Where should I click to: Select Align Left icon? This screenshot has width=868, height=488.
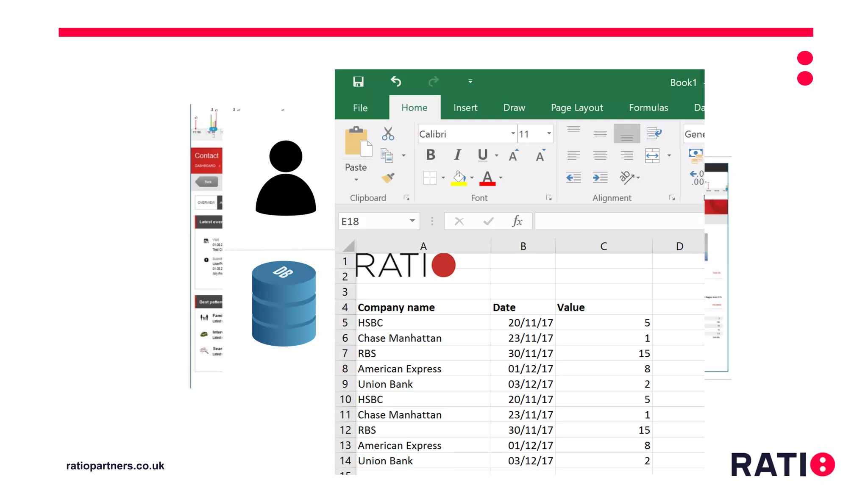[x=573, y=155]
